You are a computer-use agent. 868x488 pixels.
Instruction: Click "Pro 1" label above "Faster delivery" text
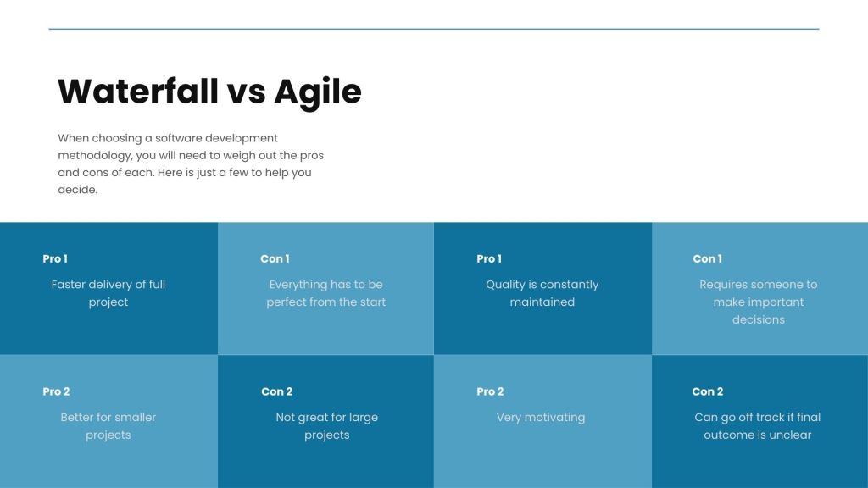[55, 258]
